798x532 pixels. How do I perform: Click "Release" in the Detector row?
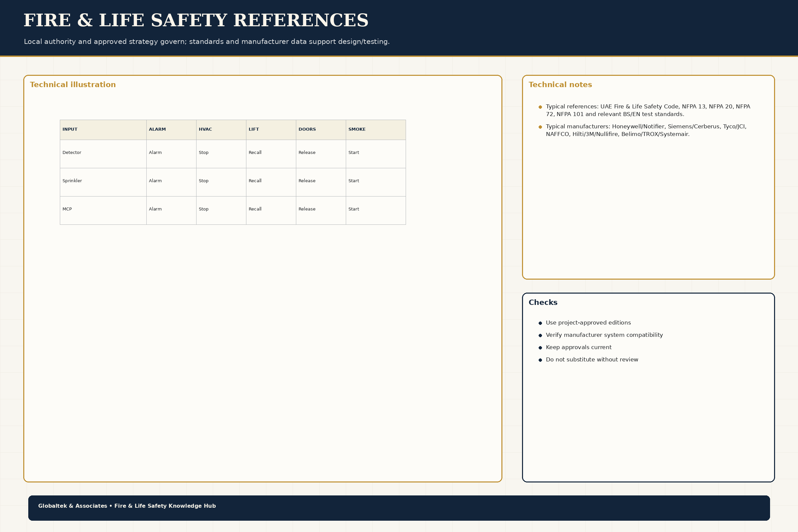point(307,153)
